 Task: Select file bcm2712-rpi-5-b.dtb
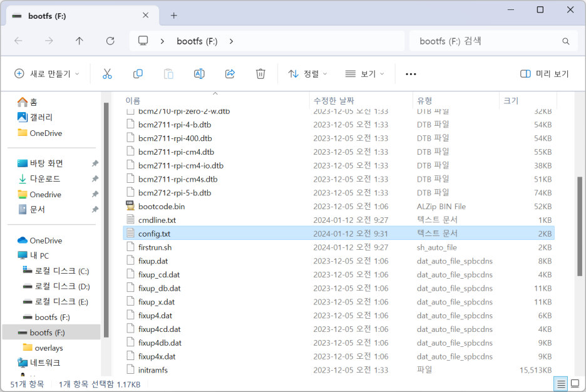[x=175, y=193]
